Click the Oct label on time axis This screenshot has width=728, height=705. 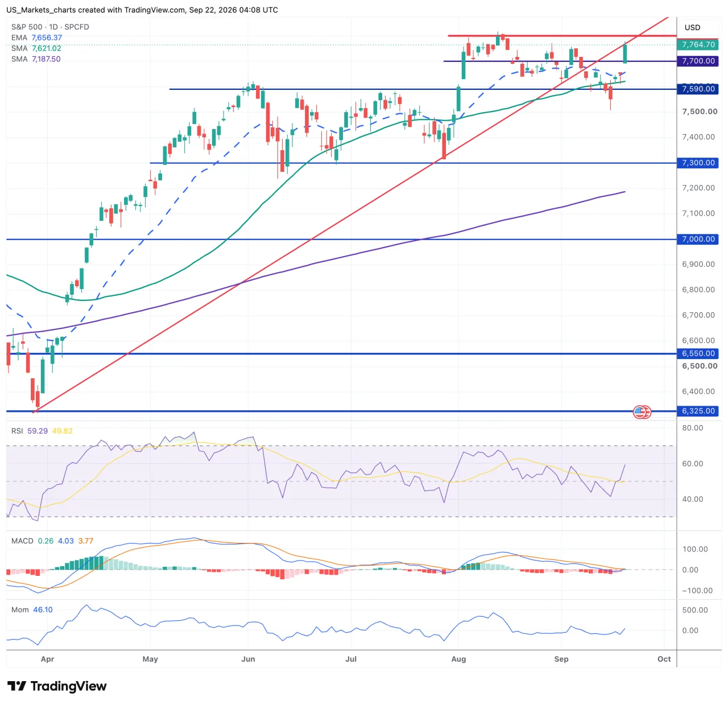click(x=664, y=659)
